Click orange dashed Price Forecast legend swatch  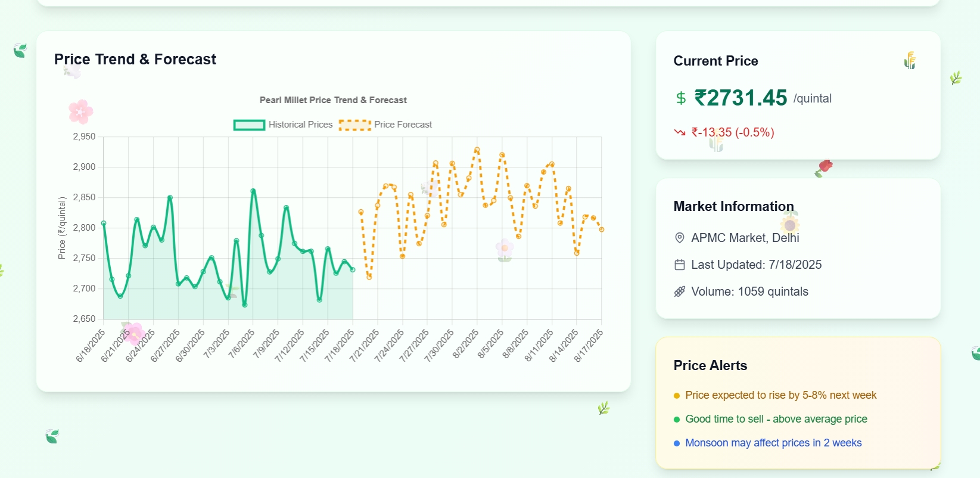tap(355, 125)
